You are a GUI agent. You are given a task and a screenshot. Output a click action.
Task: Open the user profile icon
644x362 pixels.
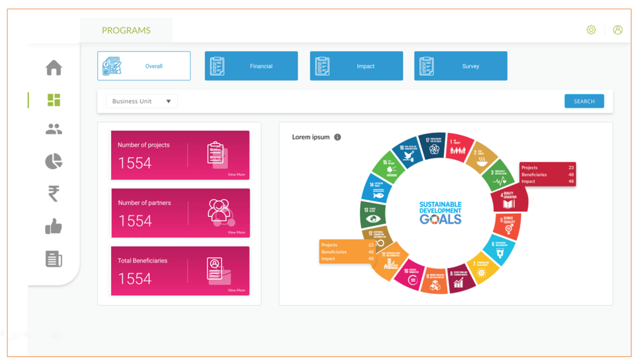point(618,30)
